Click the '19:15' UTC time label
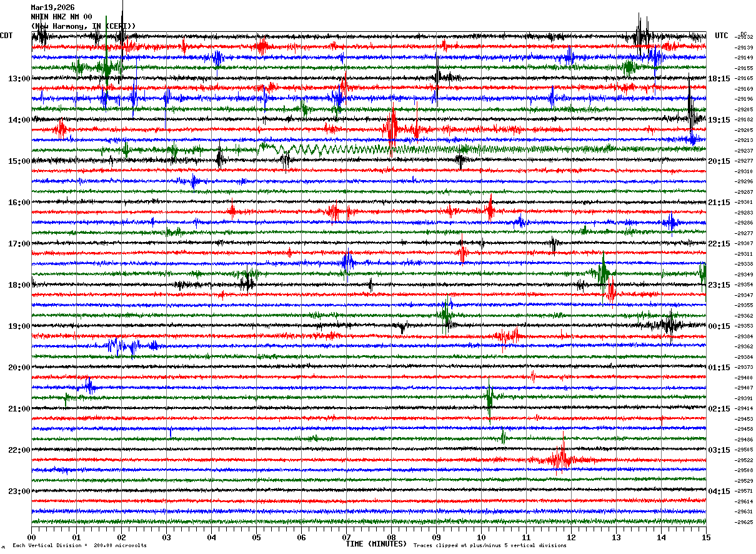Screen dimensions: 756x554 pos(719,120)
